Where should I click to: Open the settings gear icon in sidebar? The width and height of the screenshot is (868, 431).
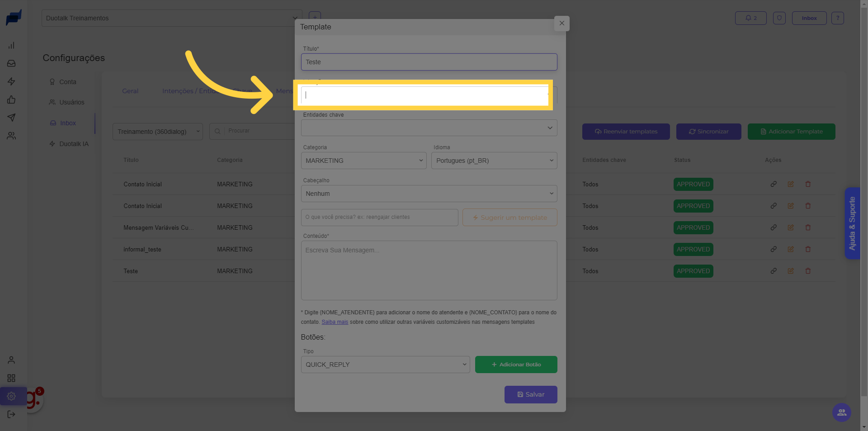(11, 396)
